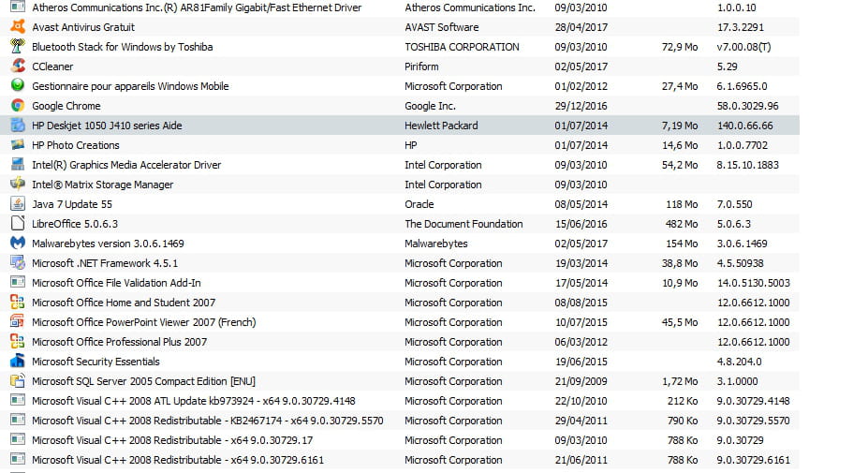The height and width of the screenshot is (473, 868).
Task: Click the Office Professional Plus 2007 icon
Action: tap(18, 341)
